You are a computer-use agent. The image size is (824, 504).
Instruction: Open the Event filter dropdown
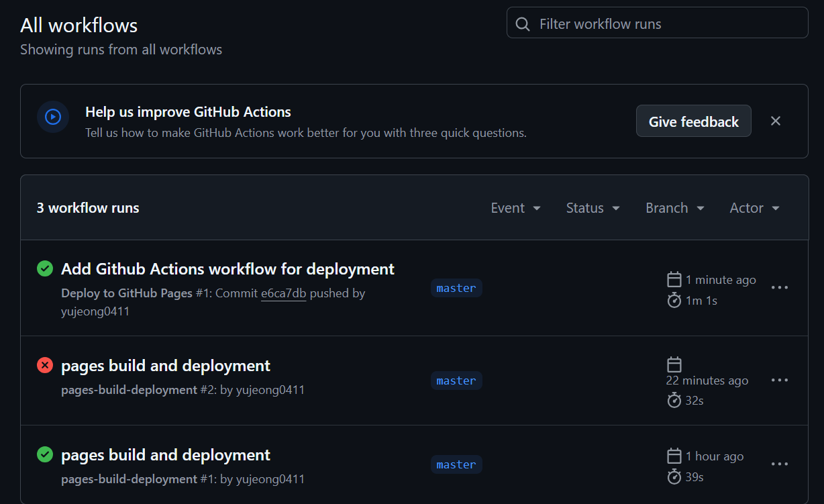(515, 208)
